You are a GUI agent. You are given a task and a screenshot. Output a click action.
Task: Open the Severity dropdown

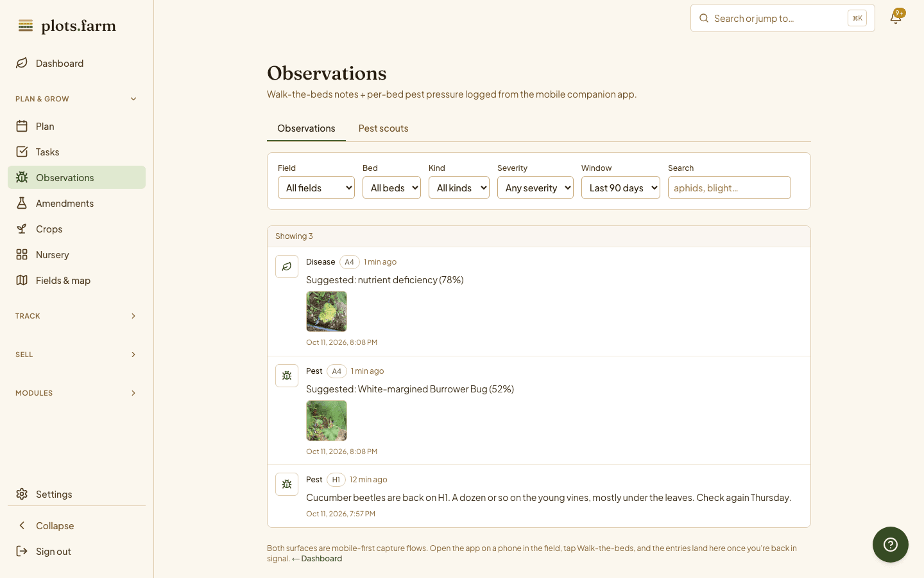point(535,188)
